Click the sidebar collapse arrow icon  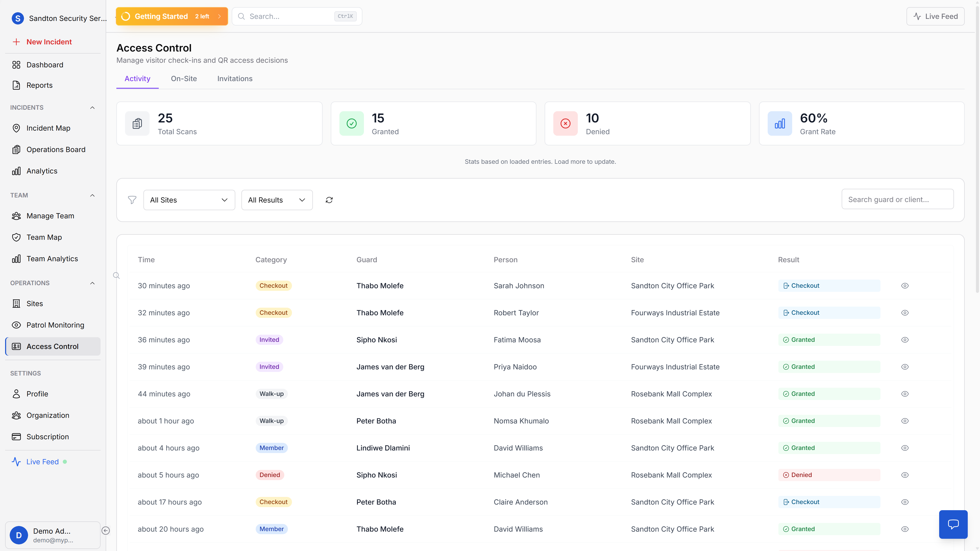tap(106, 531)
